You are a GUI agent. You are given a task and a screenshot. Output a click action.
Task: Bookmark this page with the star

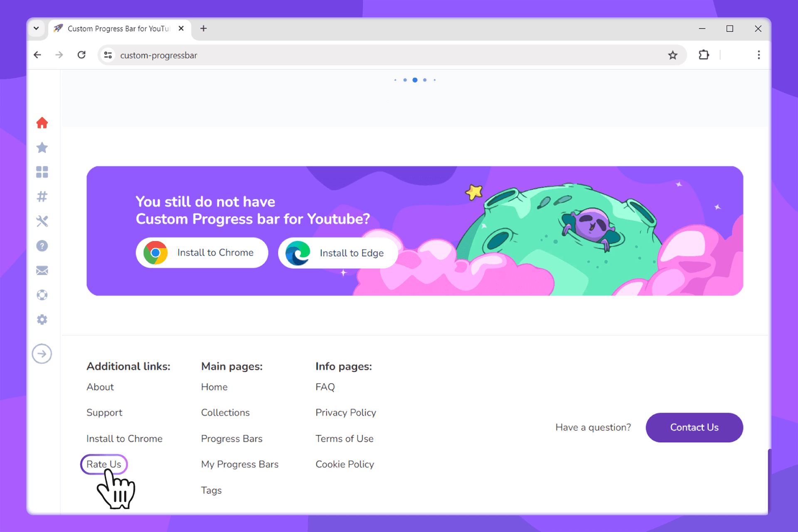[673, 55]
